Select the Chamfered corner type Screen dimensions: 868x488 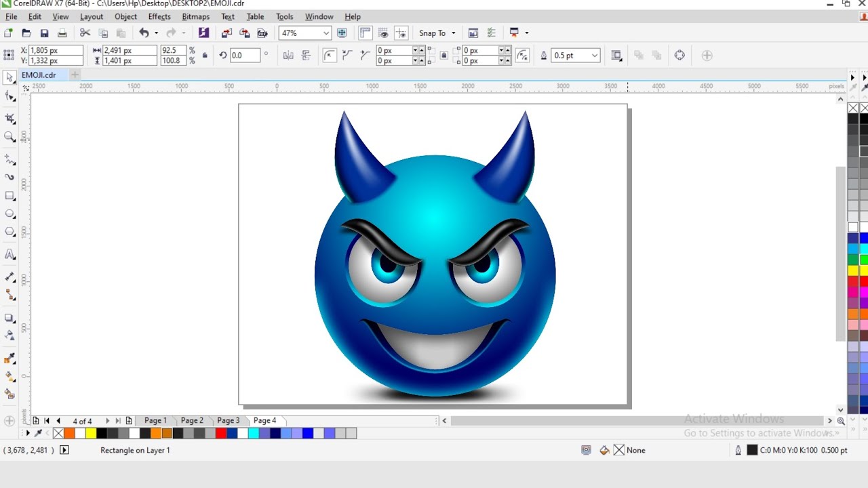pyautogui.click(x=366, y=56)
